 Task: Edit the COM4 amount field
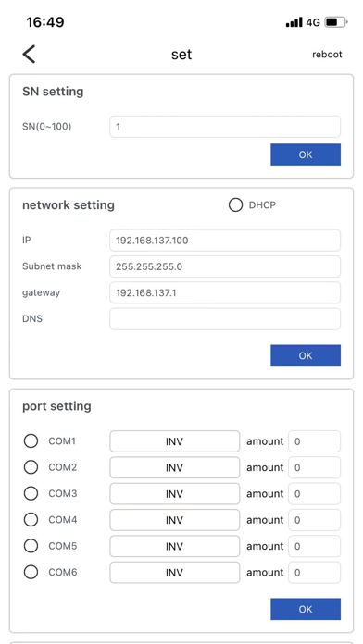(315, 520)
